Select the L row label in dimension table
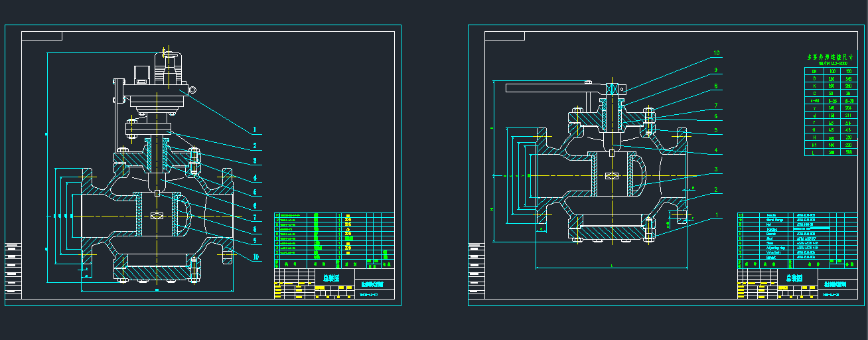 pyautogui.click(x=814, y=153)
